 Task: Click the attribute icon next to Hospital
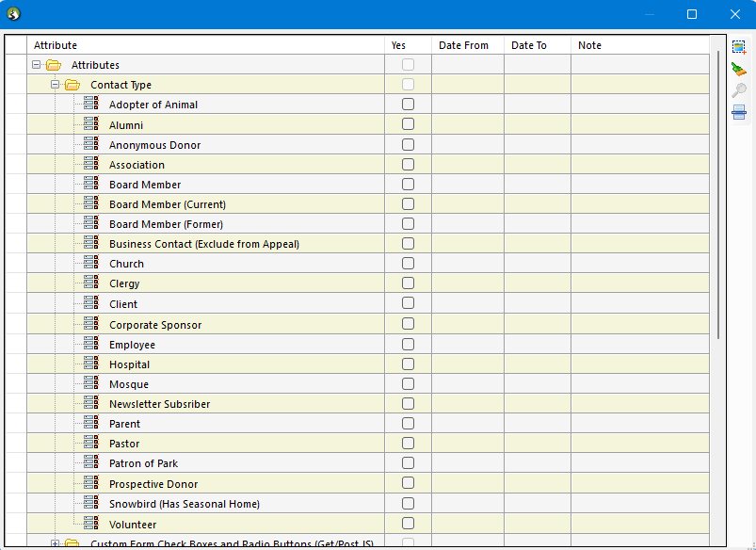click(x=91, y=364)
